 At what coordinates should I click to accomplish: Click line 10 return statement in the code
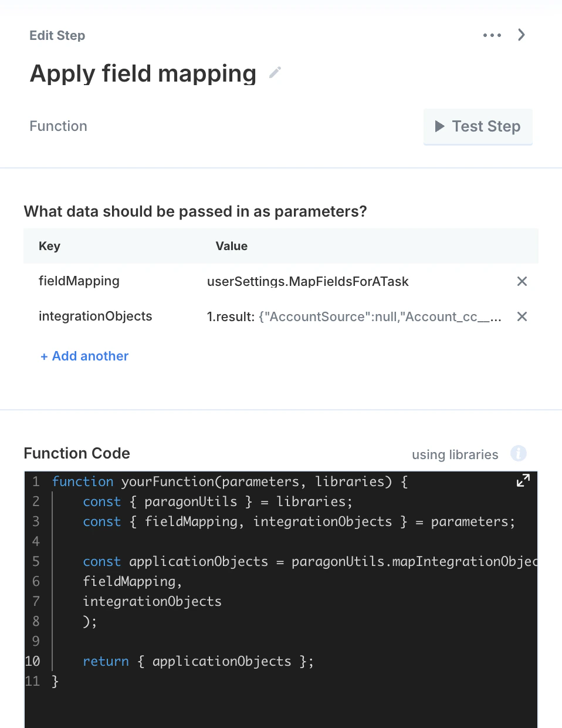(x=198, y=661)
